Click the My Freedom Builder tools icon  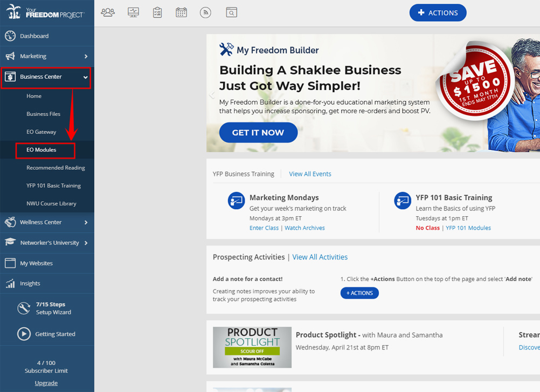tap(226, 49)
